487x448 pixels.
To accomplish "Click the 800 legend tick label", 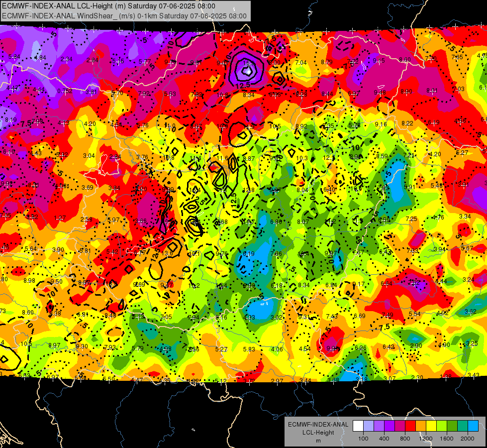I will click(405, 439).
